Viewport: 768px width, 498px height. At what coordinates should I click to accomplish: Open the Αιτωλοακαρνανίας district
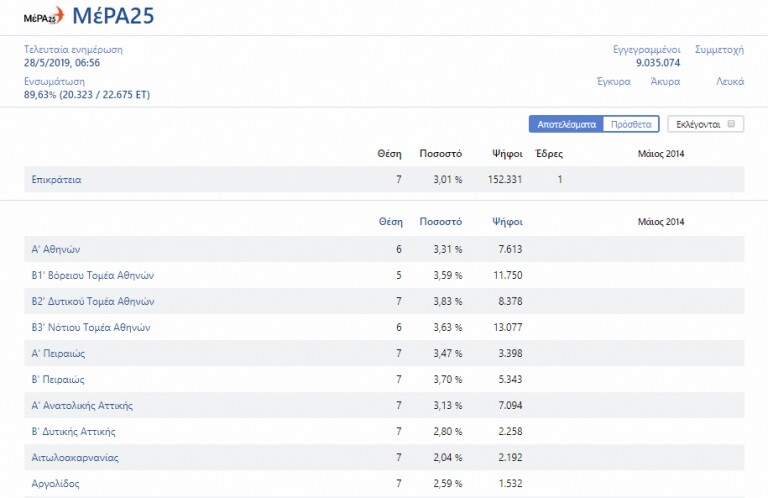[x=75, y=457]
